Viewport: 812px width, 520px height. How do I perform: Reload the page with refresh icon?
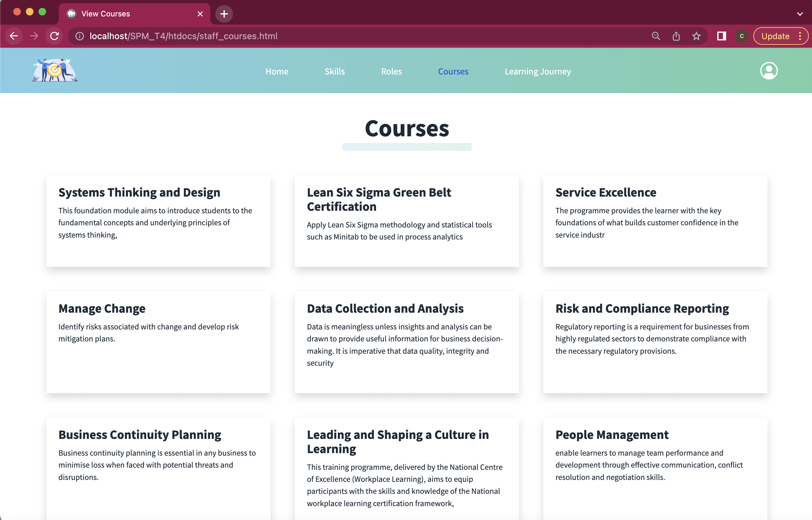pyautogui.click(x=54, y=36)
